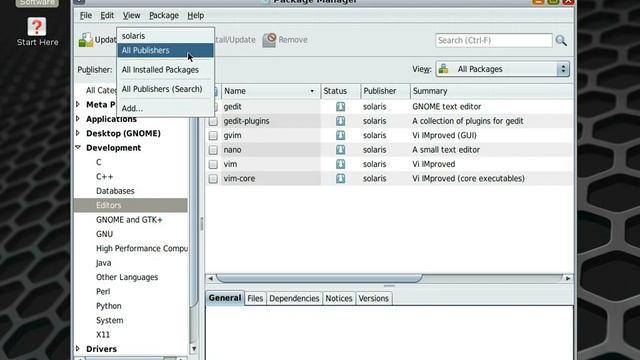Collapse the Development category
This screenshot has width=640, height=360.
pos(78,147)
